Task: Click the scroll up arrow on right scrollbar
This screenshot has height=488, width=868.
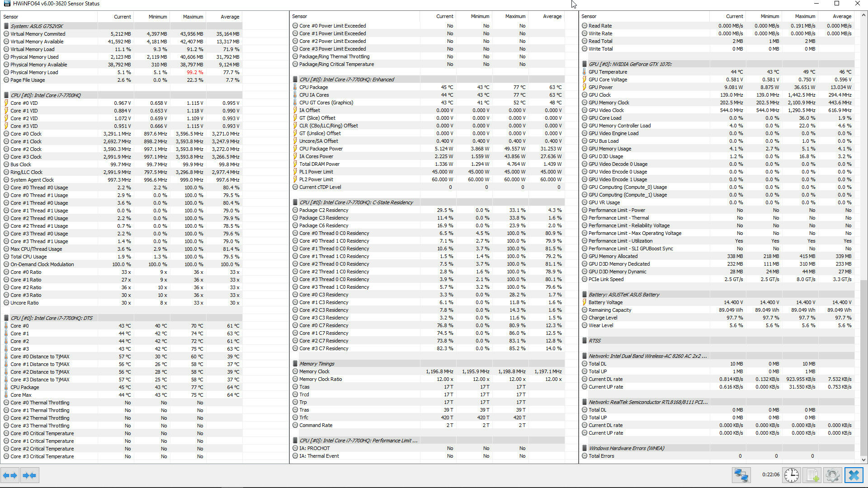Action: [x=863, y=15]
